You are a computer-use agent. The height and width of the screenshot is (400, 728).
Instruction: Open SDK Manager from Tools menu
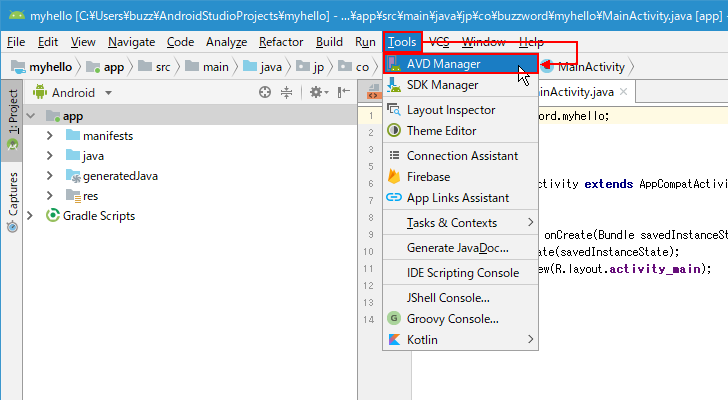461,85
